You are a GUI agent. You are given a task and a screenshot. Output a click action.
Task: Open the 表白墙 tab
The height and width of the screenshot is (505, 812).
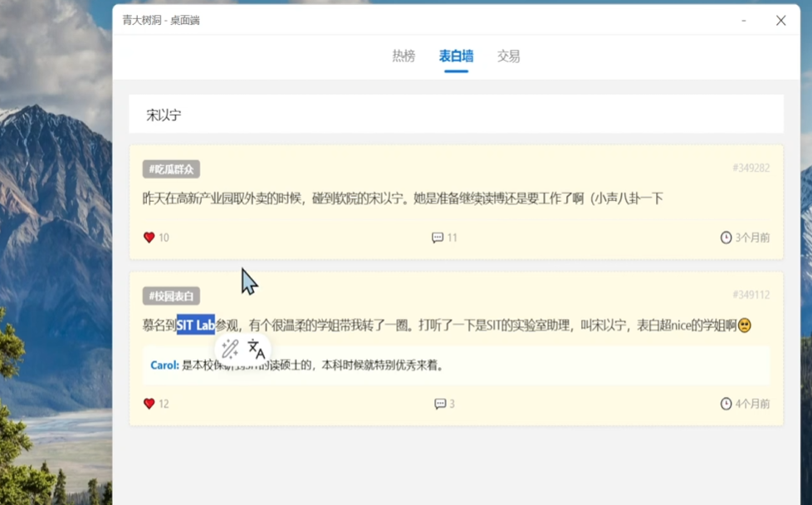[455, 56]
